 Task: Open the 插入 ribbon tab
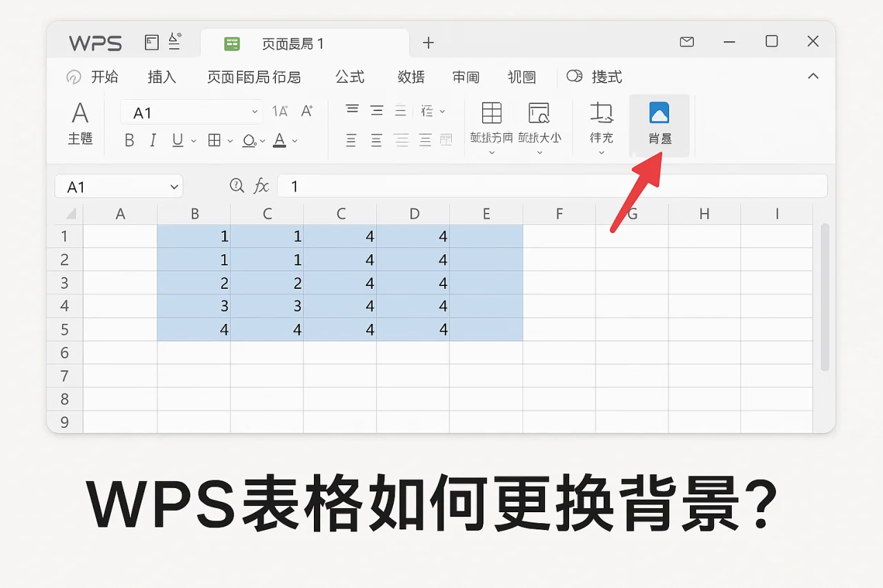162,77
